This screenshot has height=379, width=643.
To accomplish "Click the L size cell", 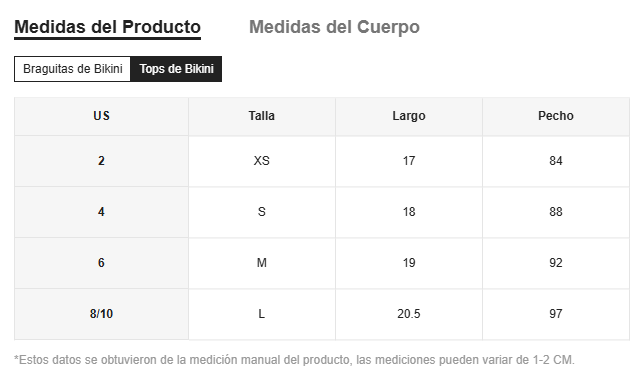I will click(262, 314).
